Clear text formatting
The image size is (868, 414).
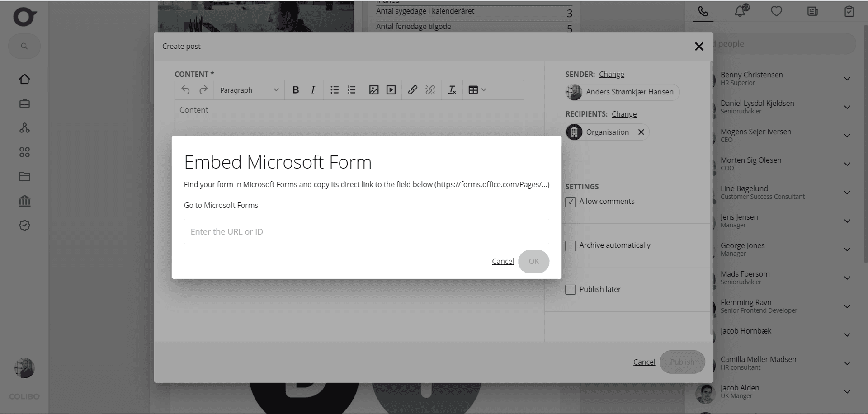coord(452,90)
